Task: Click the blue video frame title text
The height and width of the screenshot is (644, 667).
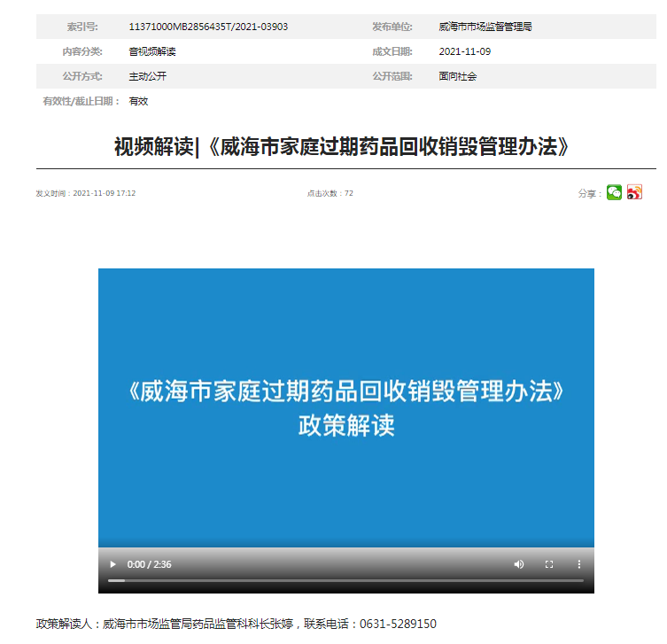Action: point(345,391)
